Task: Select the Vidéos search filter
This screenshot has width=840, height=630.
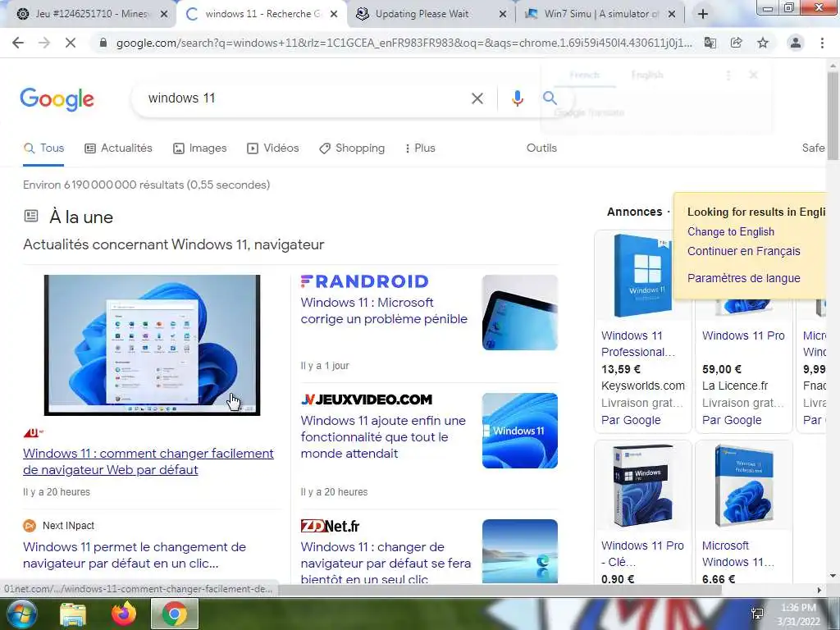Action: (x=272, y=148)
